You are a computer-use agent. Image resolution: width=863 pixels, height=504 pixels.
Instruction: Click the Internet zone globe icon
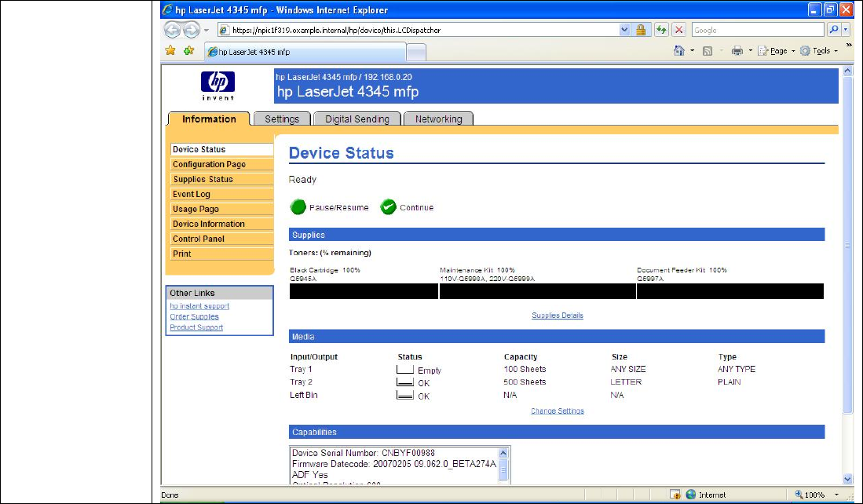(x=691, y=494)
